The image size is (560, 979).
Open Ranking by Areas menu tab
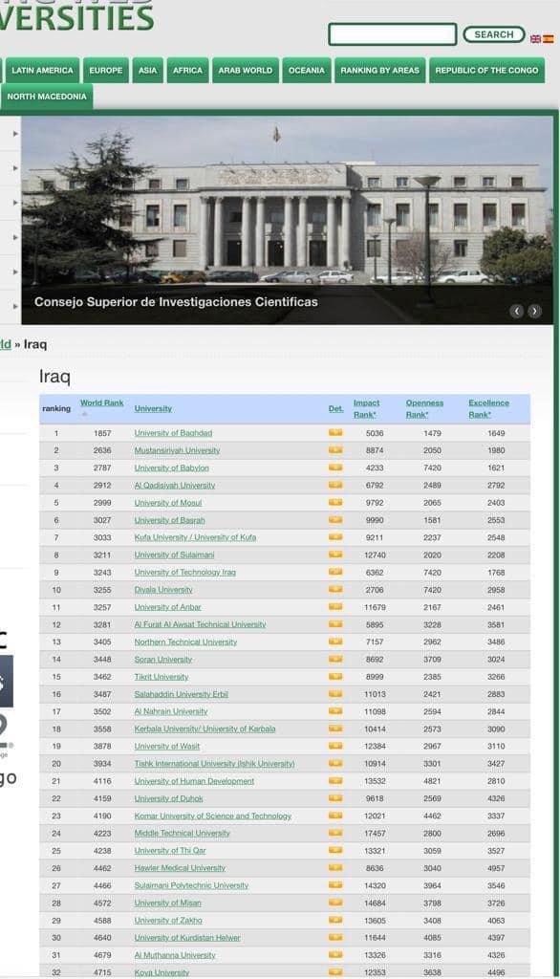pos(380,71)
